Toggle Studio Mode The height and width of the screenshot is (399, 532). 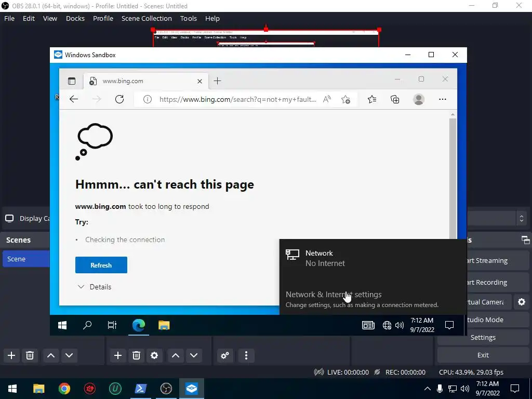498,320
